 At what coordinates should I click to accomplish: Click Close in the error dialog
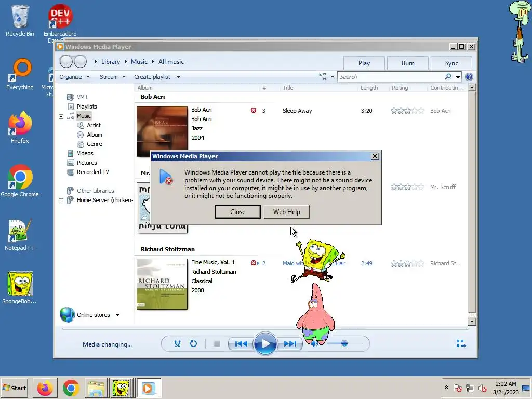(237, 212)
